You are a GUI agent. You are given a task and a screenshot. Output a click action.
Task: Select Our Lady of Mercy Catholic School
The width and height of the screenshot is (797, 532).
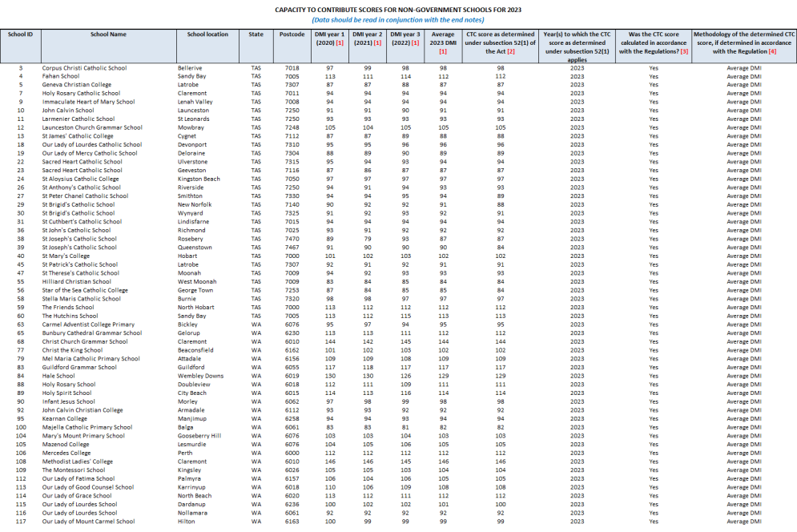tap(90, 153)
